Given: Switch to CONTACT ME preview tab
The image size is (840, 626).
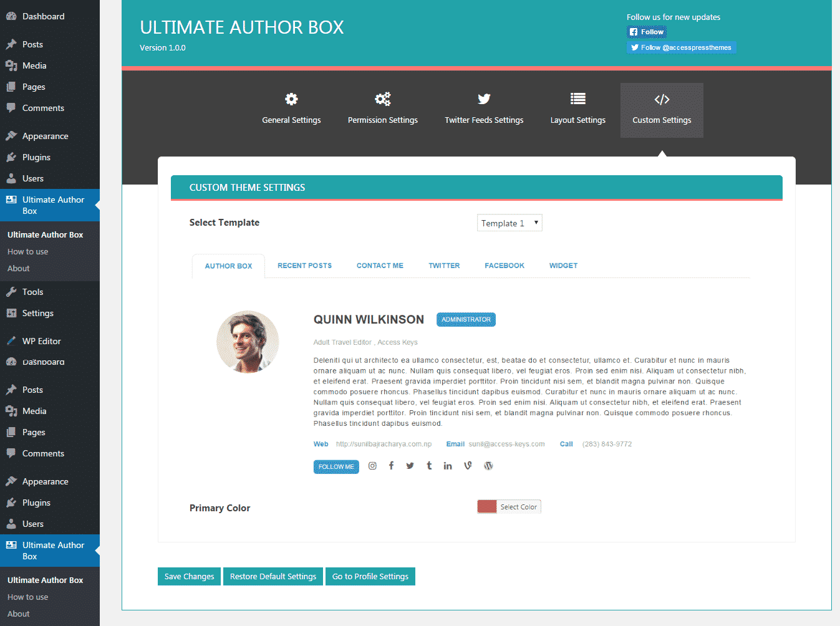Looking at the screenshot, I should (380, 266).
